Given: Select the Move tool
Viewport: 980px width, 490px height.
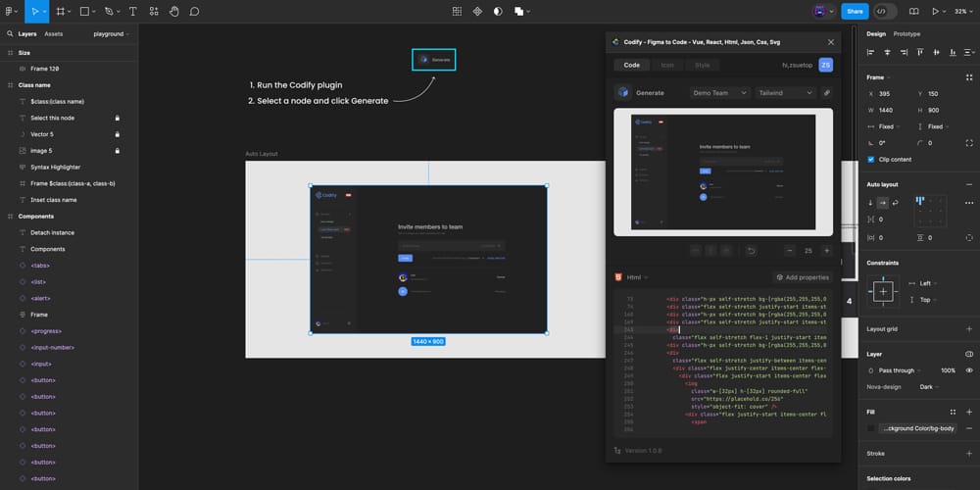Looking at the screenshot, I should (x=34, y=11).
